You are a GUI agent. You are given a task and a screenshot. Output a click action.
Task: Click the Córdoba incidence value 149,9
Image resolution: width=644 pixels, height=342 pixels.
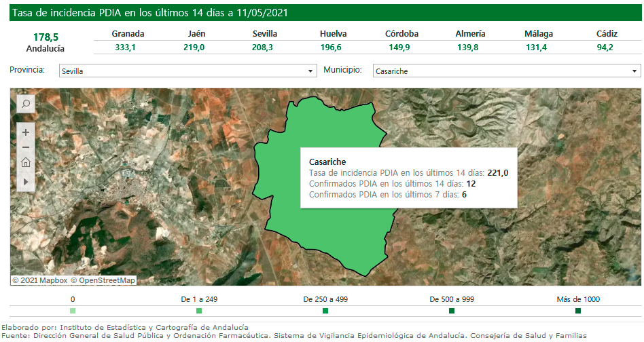click(x=401, y=47)
